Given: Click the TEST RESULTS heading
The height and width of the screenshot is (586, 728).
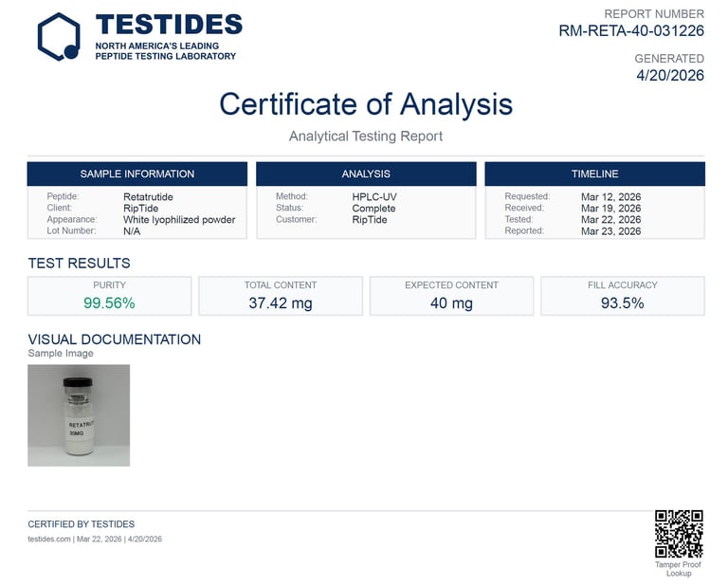Looking at the screenshot, I should [79, 264].
